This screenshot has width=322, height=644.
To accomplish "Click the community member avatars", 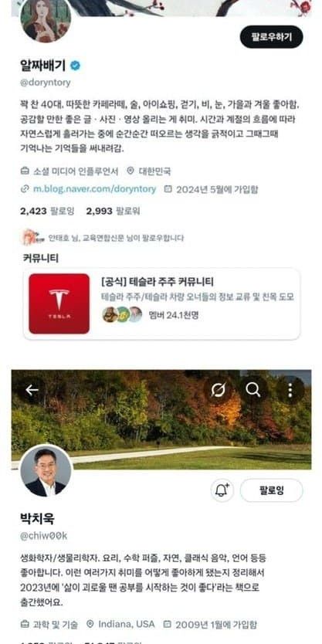I will [x=122, y=314].
